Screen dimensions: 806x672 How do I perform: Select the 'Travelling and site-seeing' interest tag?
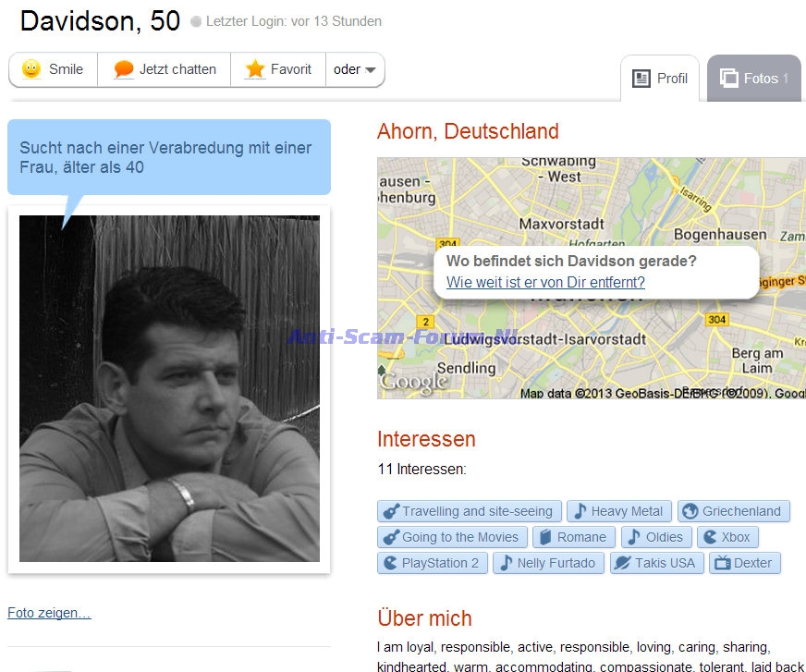point(470,511)
